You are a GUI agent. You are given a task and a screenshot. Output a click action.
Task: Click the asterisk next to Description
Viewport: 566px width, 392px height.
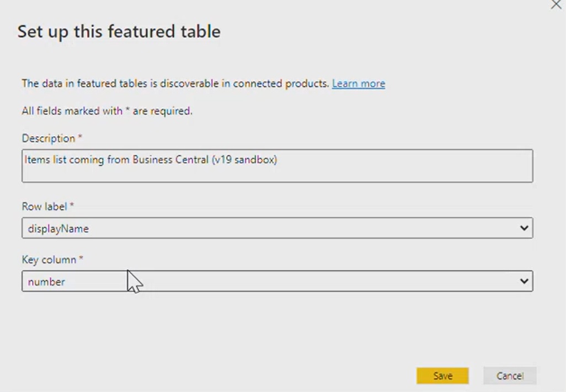click(80, 137)
